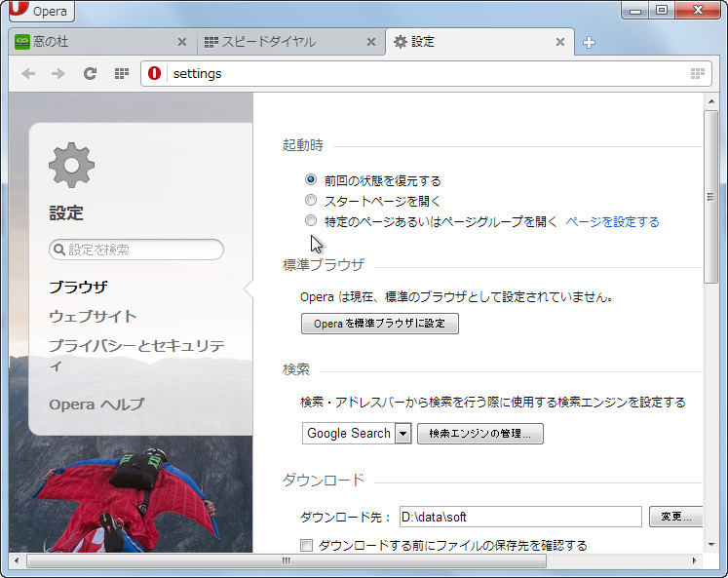Select 特定のページあるいはページグループを開く radio button

[311, 220]
